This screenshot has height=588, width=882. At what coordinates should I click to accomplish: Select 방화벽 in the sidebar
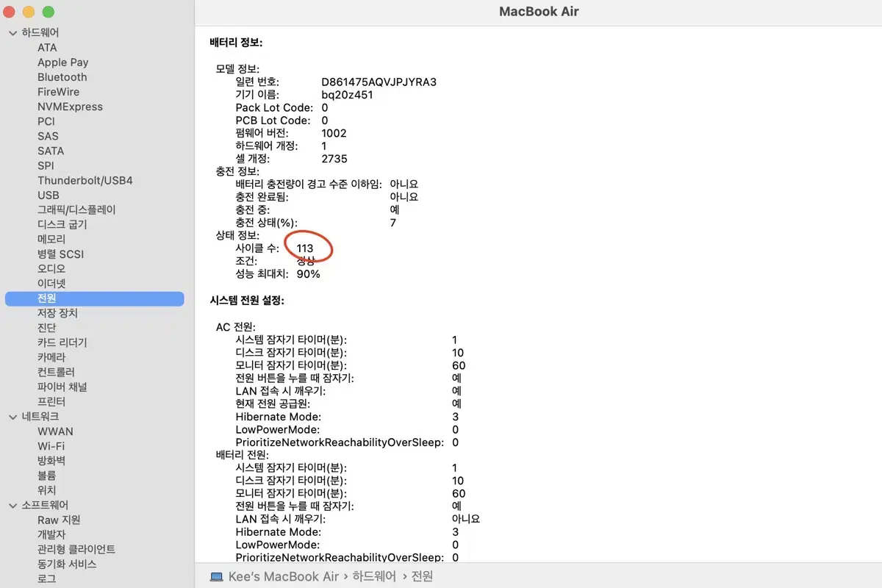(51, 461)
